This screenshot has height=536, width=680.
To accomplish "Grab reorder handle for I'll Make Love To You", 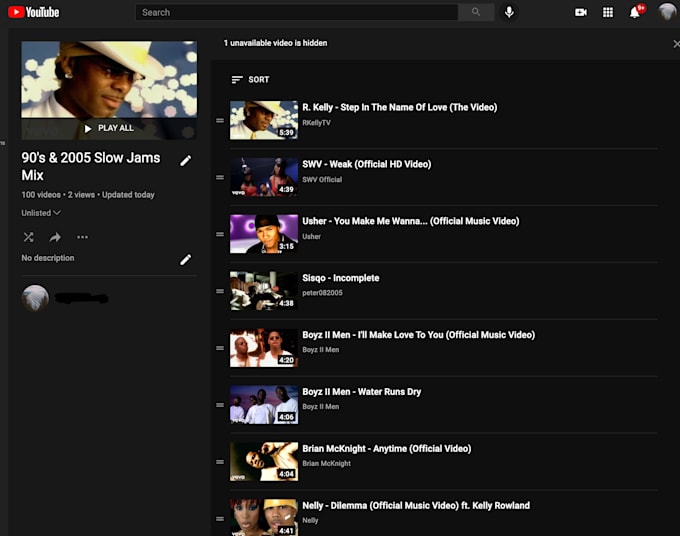I will click(220, 348).
